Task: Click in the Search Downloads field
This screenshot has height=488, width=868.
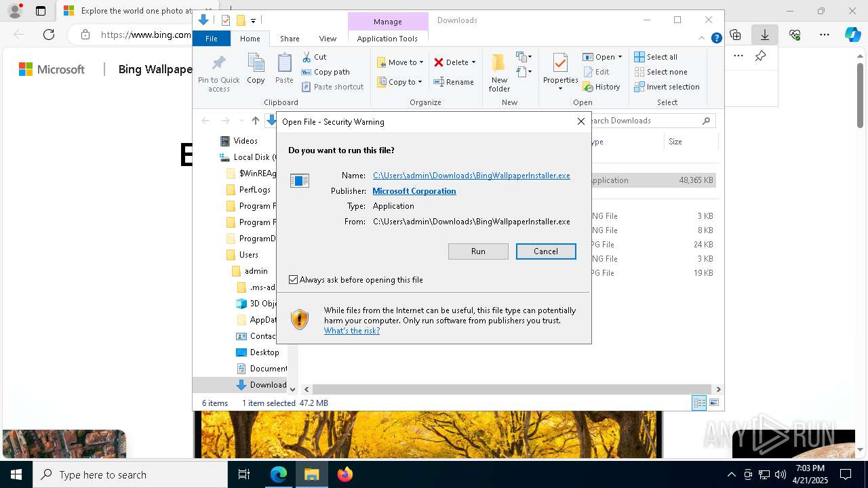Action: click(x=644, y=121)
